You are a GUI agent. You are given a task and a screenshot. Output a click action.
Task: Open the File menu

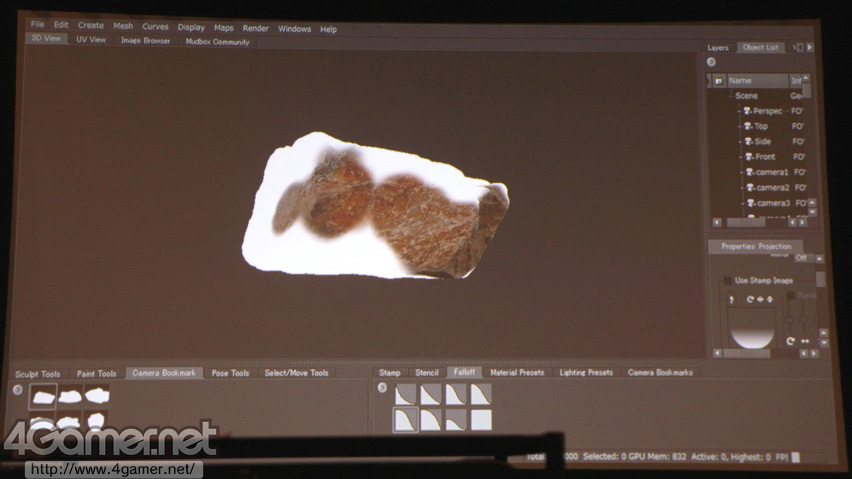pos(37,24)
